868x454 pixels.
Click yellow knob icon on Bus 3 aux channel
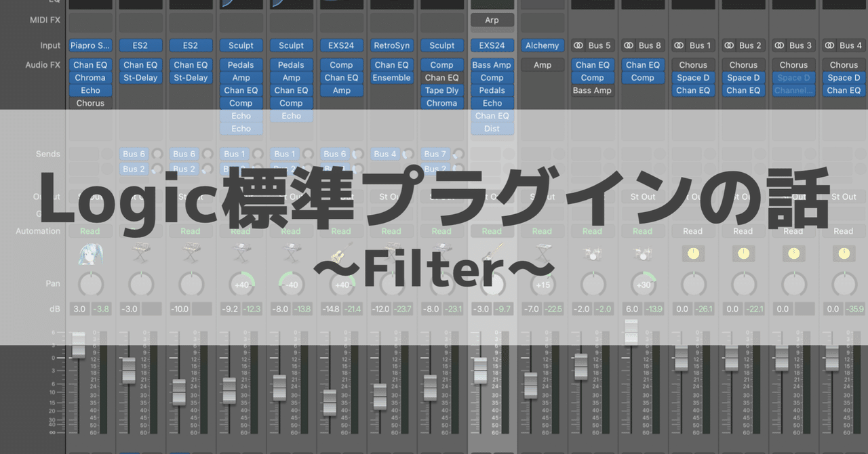793,254
